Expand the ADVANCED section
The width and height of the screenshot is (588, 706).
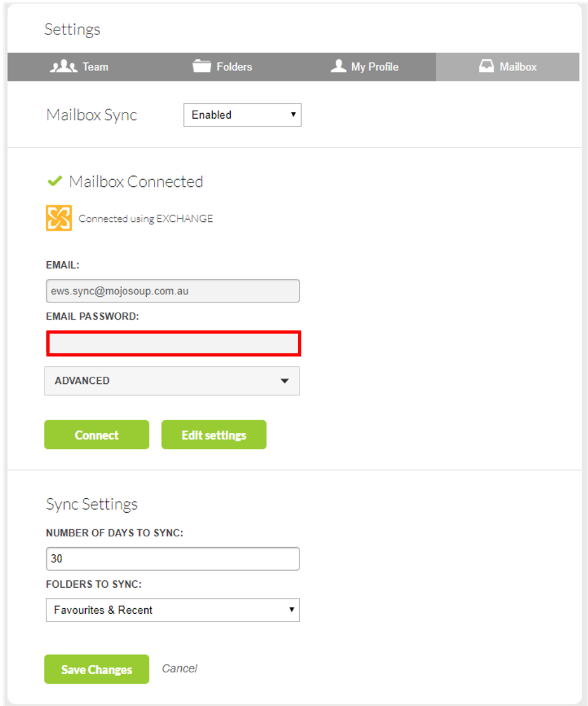172,381
